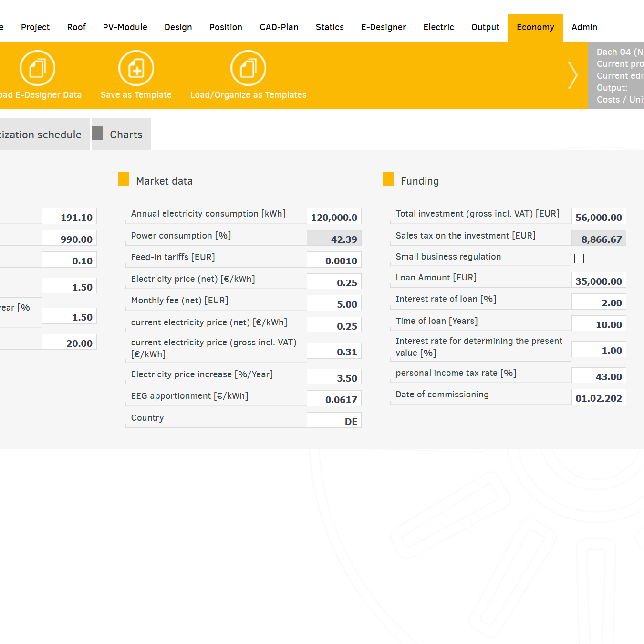
Task: Click the yellow Market data marker
Action: [x=124, y=179]
